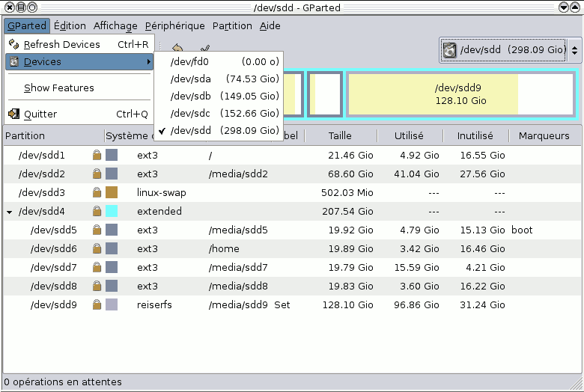584x392 pixels.
Task: Click the Devices submenu disk icon
Action: click(13, 62)
